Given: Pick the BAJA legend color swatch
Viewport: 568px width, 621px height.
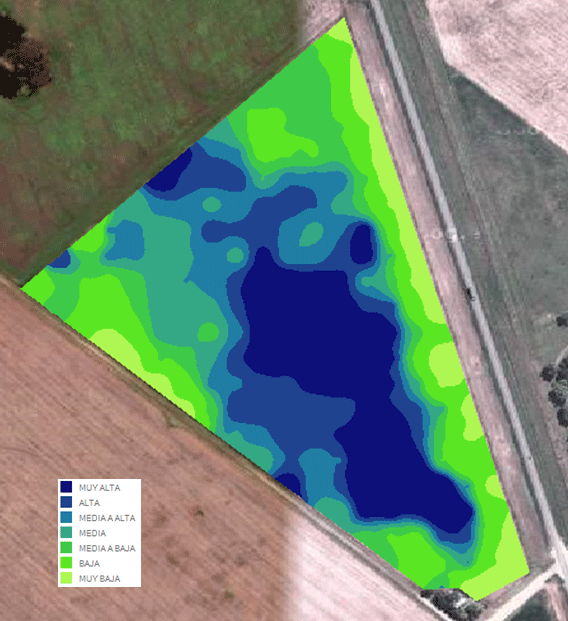Looking at the screenshot, I should pyautogui.click(x=66, y=563).
